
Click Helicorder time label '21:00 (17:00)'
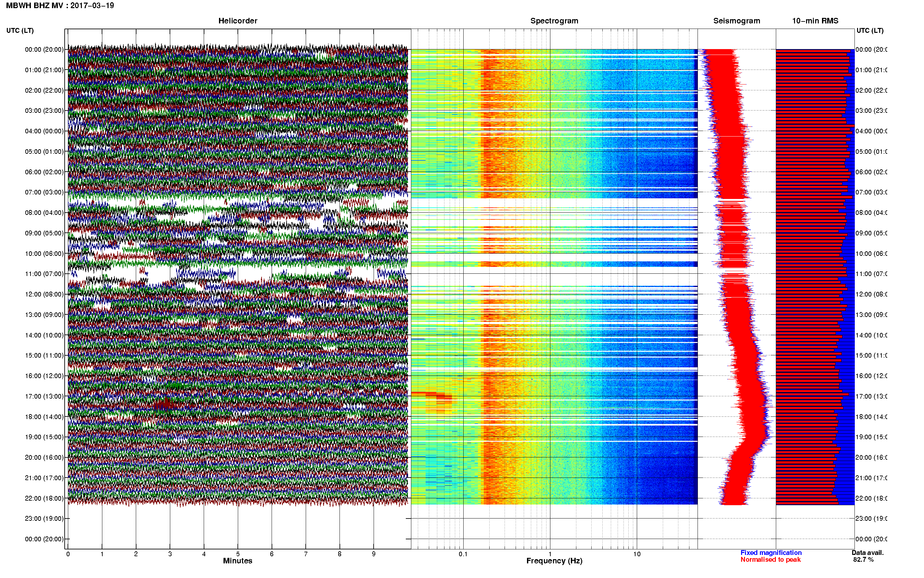pyautogui.click(x=44, y=478)
